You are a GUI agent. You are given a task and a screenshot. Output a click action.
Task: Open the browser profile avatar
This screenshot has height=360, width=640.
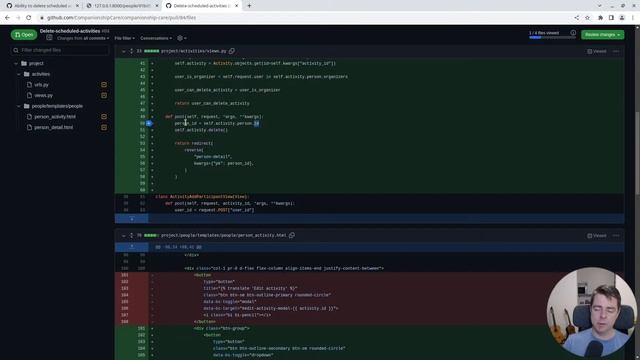(622, 18)
